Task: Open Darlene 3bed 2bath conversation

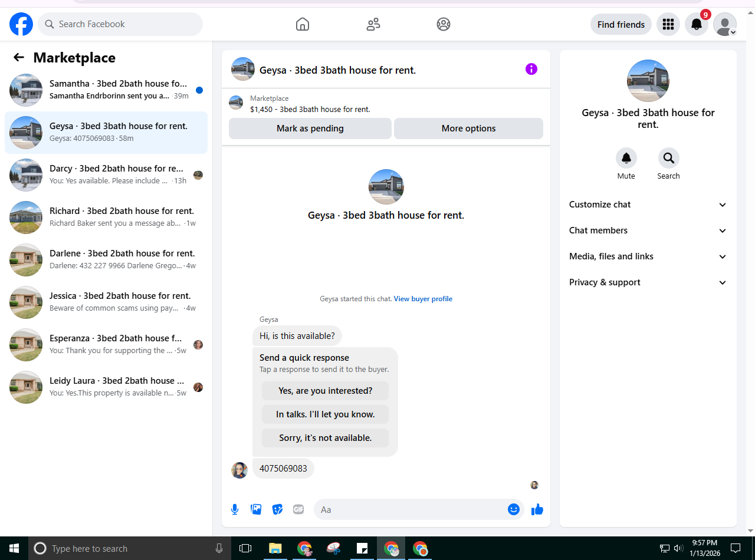Action: (x=106, y=260)
